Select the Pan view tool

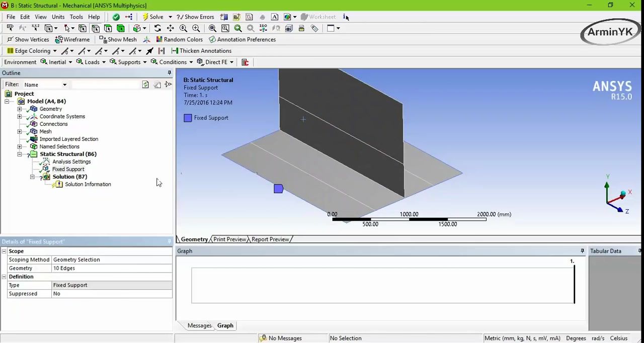coord(171,28)
